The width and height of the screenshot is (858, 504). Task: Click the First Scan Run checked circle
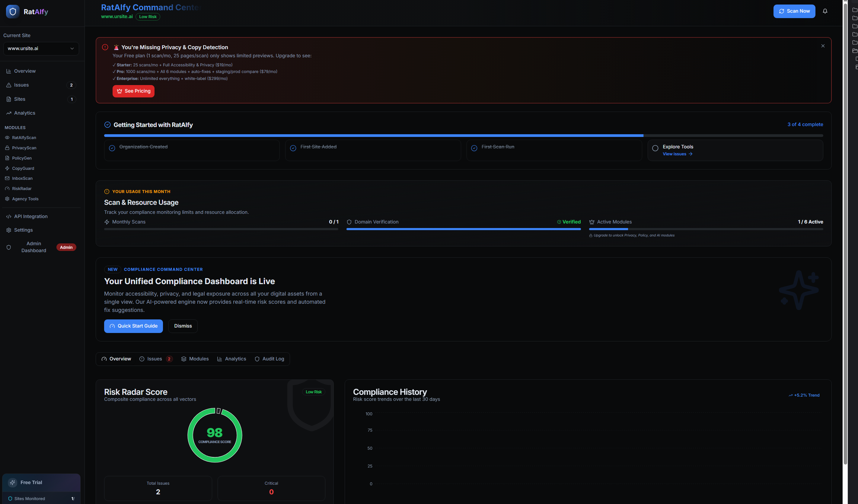click(474, 148)
